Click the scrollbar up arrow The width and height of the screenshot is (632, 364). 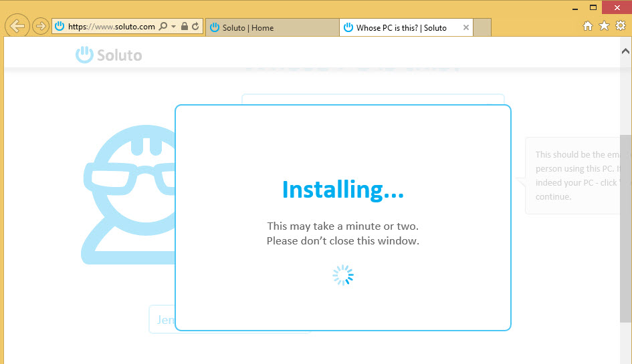click(x=625, y=51)
